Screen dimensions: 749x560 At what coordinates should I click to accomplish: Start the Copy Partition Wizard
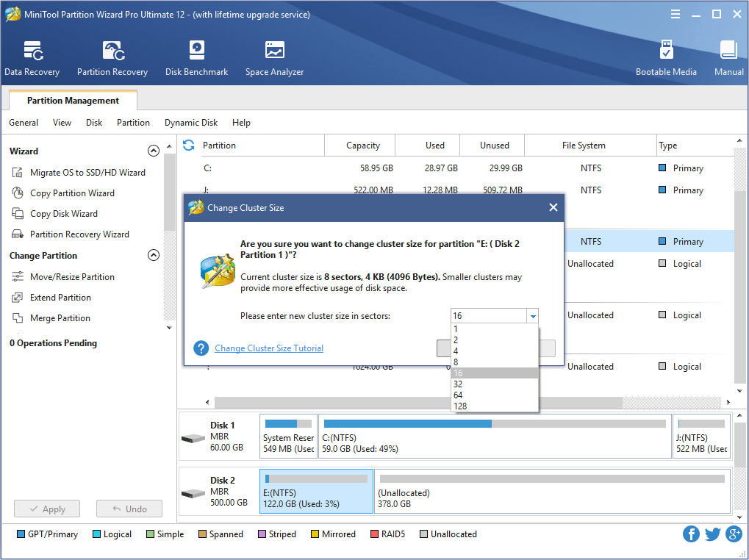(x=63, y=193)
